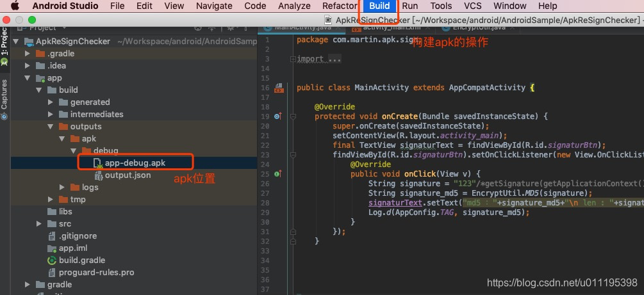Click the implements gutter icon on line 25
Viewport: 644px width, 295px height.
click(278, 174)
